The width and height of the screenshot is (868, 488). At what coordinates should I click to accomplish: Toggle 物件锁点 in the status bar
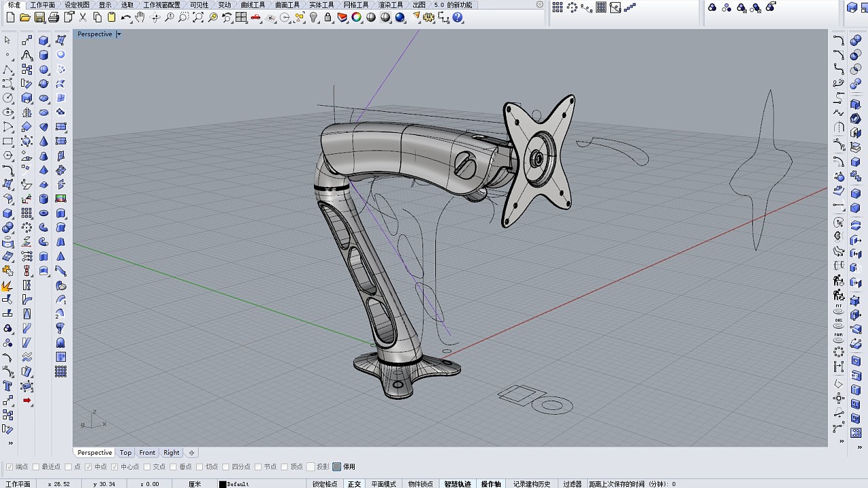point(420,484)
